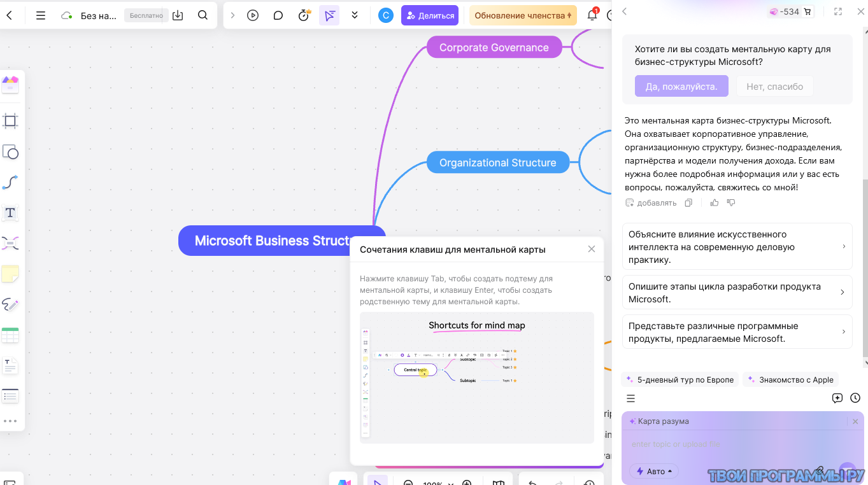
Task: Close the mind map shortcuts popup
Action: (592, 249)
